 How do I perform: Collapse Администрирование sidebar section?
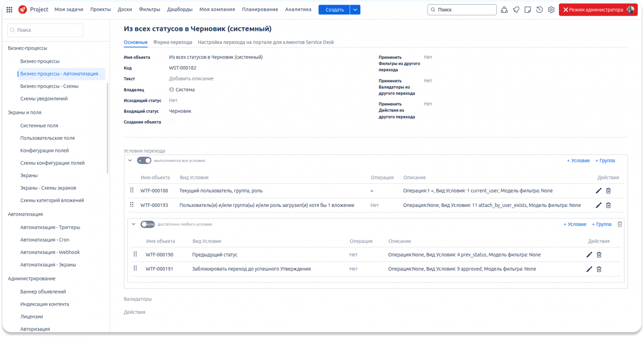(32, 279)
